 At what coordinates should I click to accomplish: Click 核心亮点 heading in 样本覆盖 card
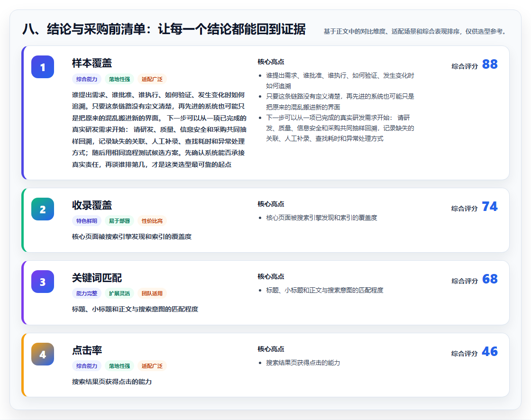[x=271, y=62]
